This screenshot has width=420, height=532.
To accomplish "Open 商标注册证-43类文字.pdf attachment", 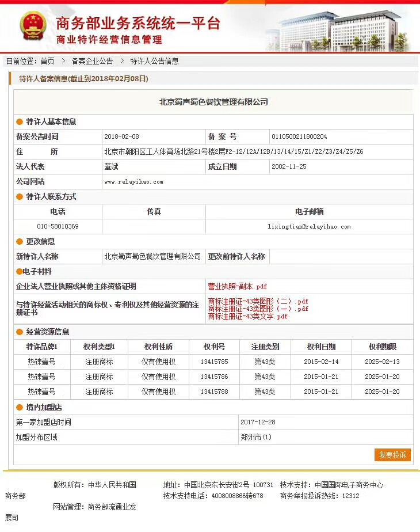I will (247, 316).
